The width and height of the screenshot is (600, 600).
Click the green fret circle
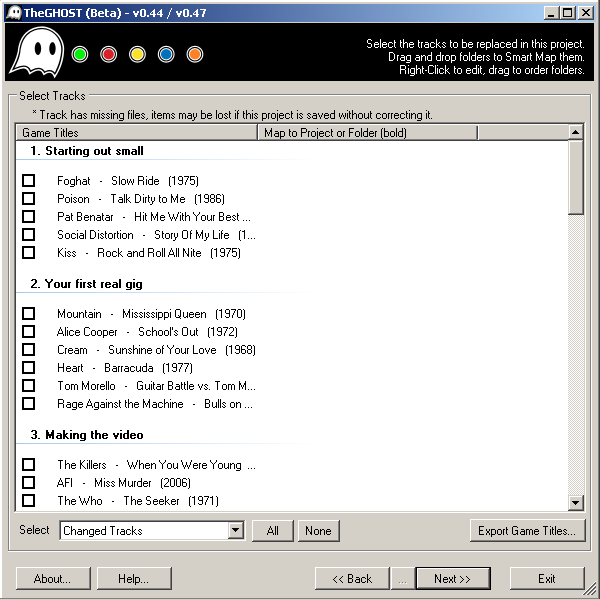80,54
